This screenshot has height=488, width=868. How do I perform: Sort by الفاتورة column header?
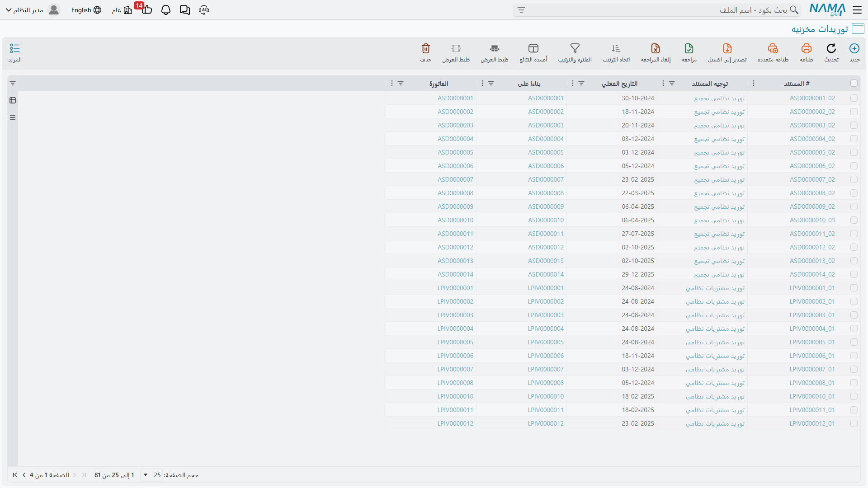439,84
